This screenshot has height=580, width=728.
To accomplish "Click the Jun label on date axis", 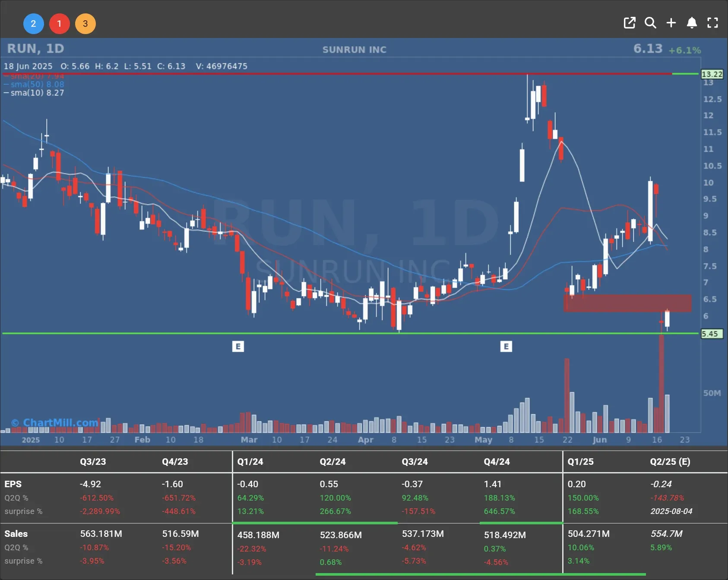I will (x=599, y=440).
